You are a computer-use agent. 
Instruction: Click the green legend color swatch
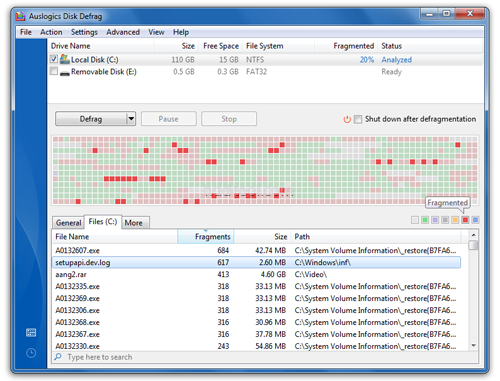click(x=425, y=220)
